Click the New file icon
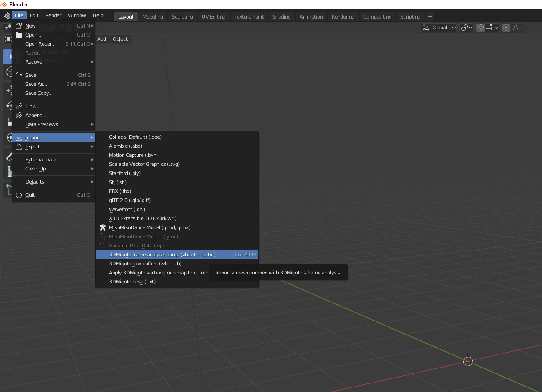Viewport: 542px width, 392px height. pos(19,26)
